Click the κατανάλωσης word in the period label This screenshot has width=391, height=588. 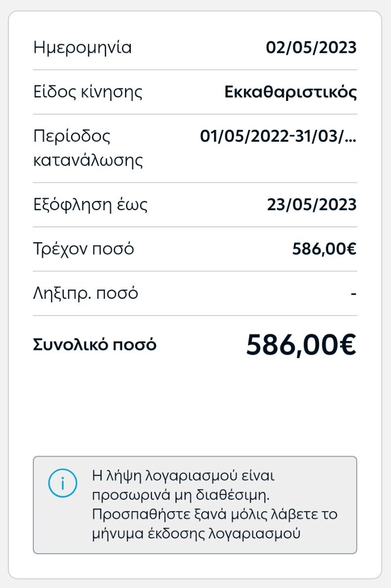(88, 160)
